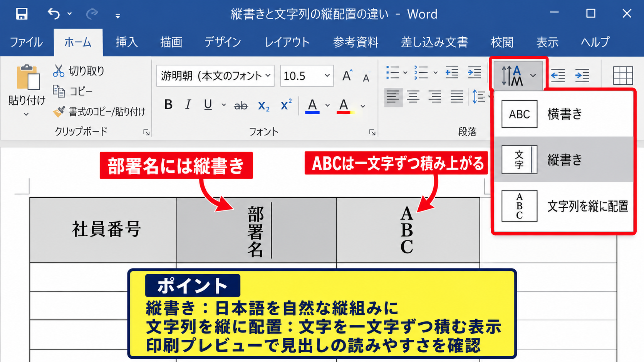This screenshot has width=644, height=362.
Task: Click the 部署名 vertical text cell
Action: point(256,230)
